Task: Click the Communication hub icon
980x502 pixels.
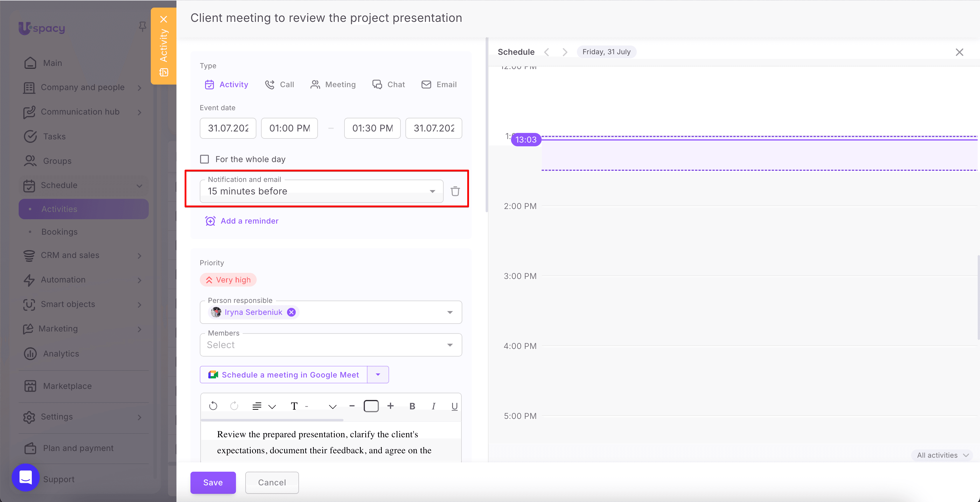Action: tap(29, 112)
